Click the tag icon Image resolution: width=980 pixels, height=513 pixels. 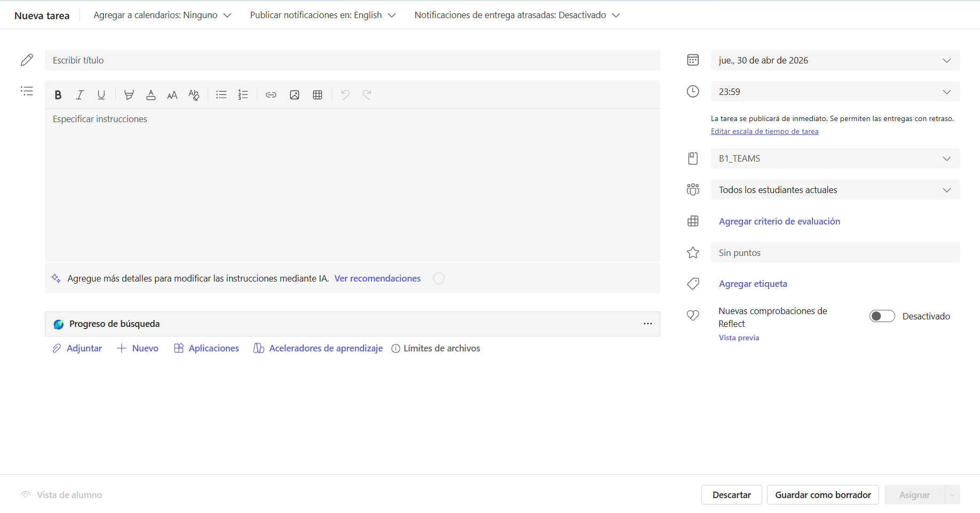[x=693, y=284]
